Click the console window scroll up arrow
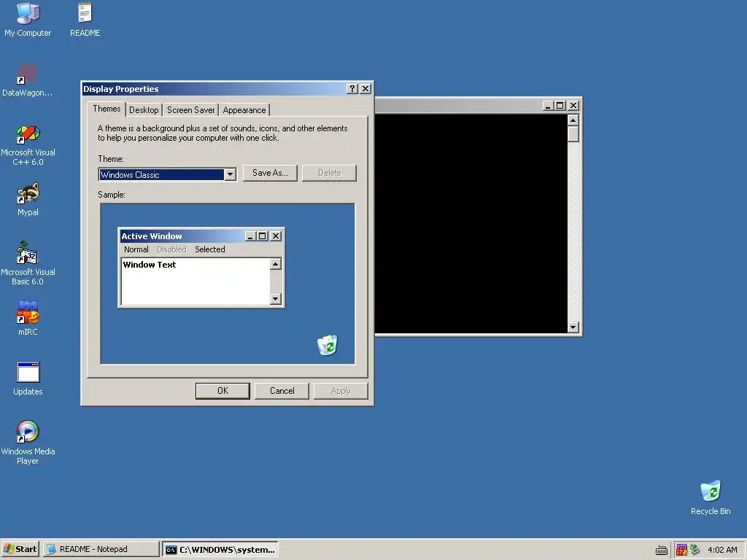 (573, 120)
